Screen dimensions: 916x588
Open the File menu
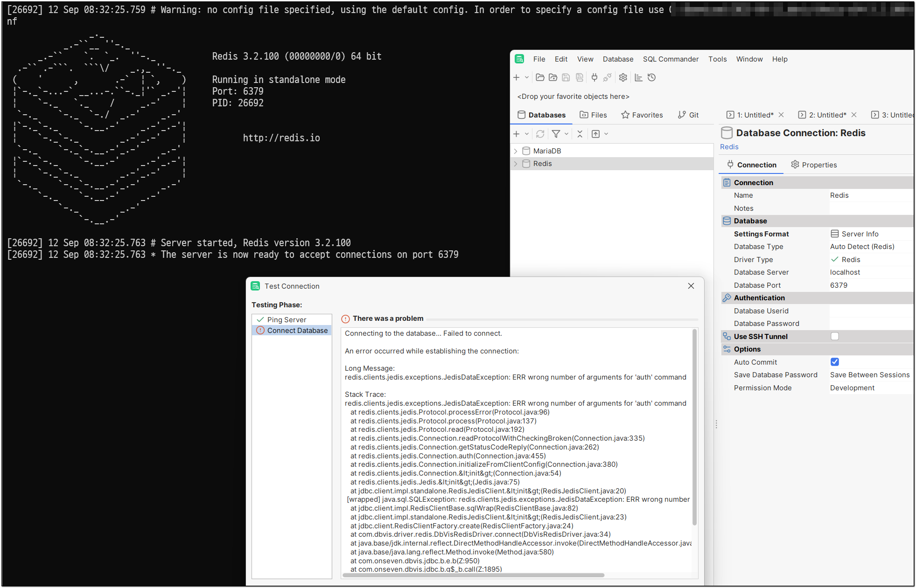539,59
